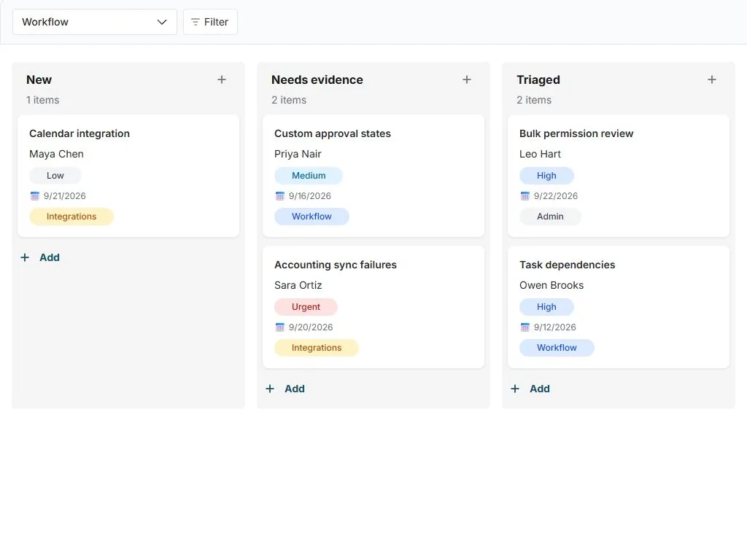The image size is (747, 560).
Task: Select assignee name Maya Chen
Action: click(x=56, y=155)
